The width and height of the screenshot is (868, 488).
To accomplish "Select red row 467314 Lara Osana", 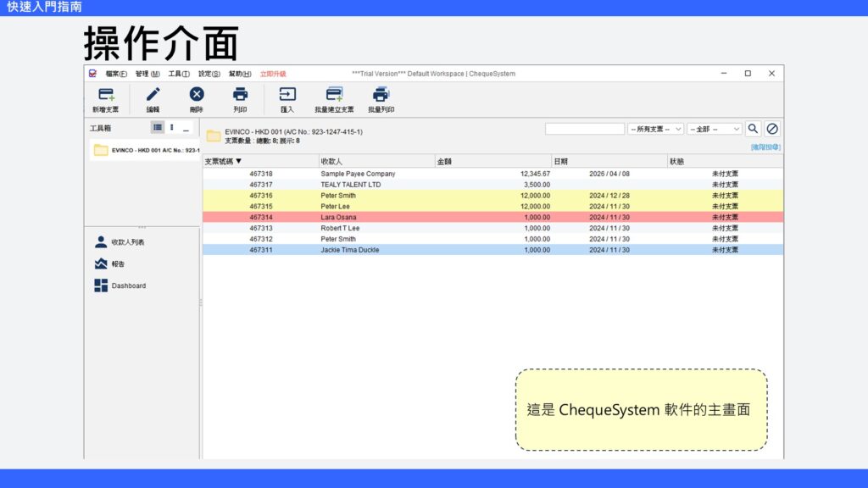I will [492, 217].
